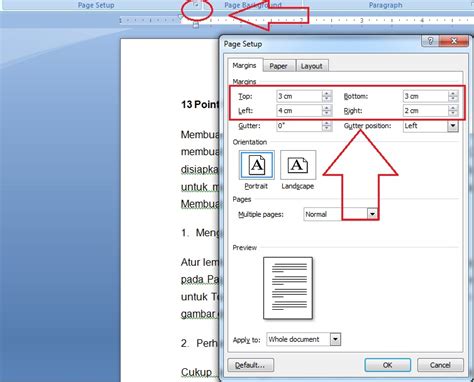Click the left indent marker on ruler
This screenshot has height=382, width=474.
[196, 25]
